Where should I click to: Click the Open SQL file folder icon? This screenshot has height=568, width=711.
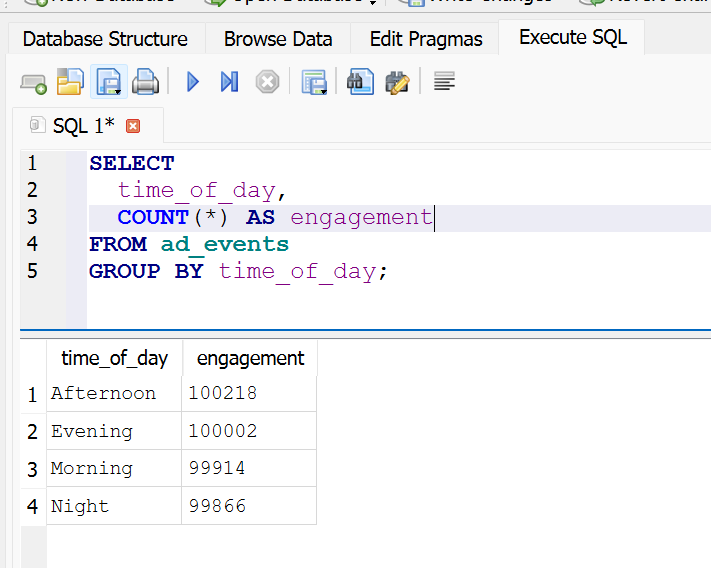pos(70,83)
